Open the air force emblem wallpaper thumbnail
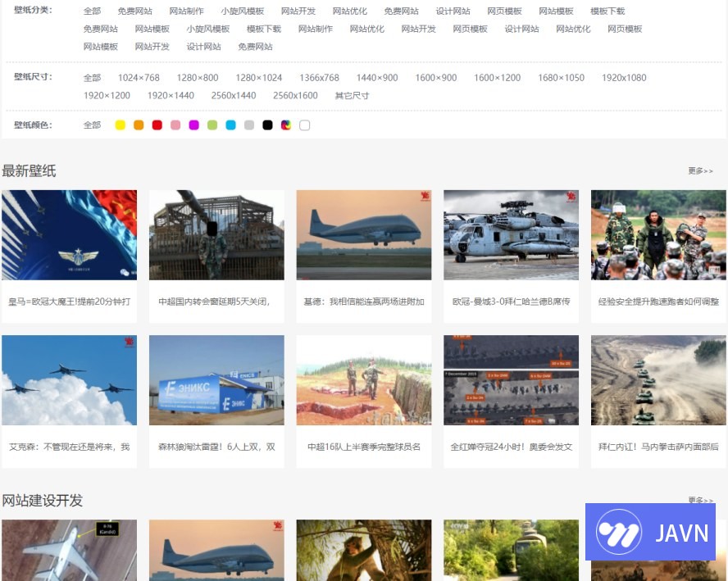The height and width of the screenshot is (581, 728). pyautogui.click(x=69, y=235)
